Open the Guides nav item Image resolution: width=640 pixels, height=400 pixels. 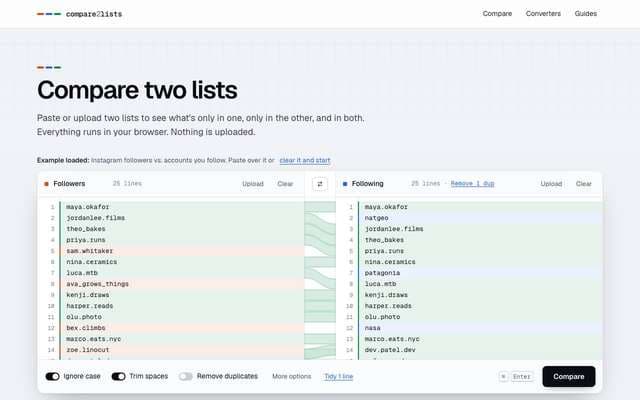tap(585, 13)
